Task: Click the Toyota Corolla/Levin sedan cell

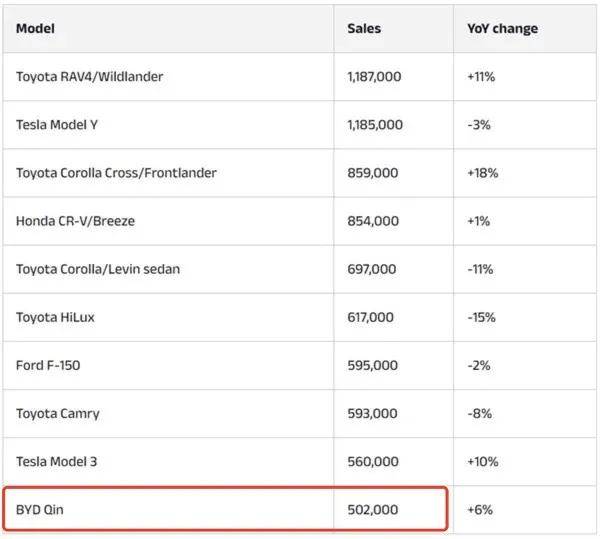Action: point(98,269)
